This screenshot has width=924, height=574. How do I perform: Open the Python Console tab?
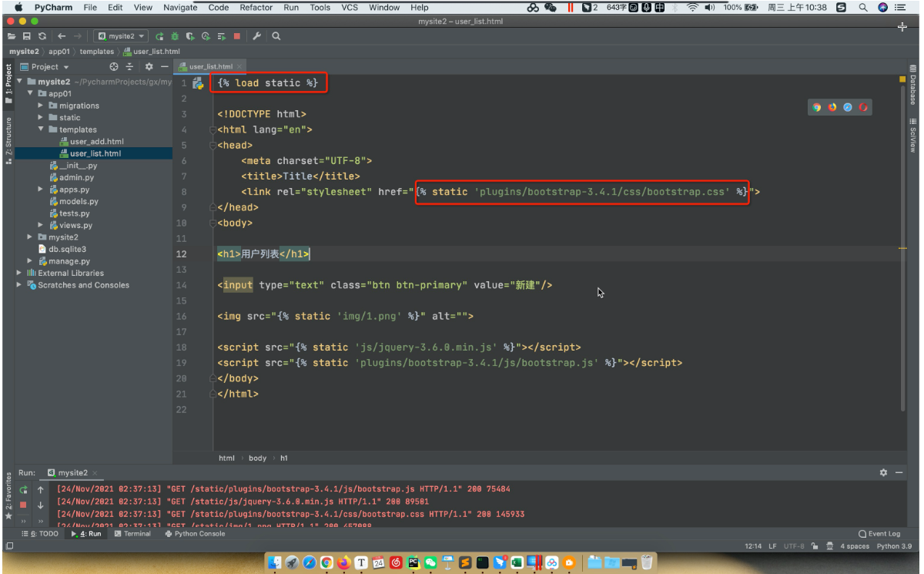pos(194,533)
